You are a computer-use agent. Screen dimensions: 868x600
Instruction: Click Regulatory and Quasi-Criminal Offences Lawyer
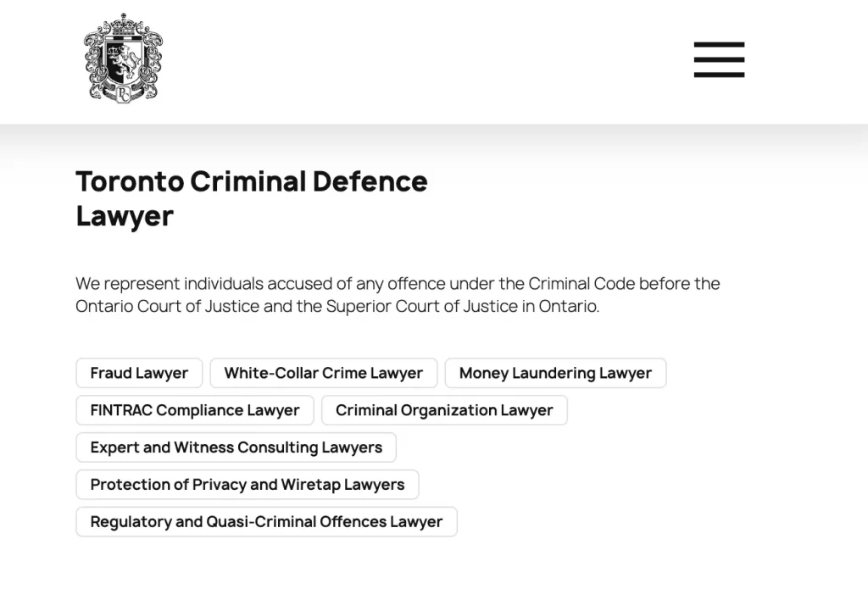coord(266,522)
